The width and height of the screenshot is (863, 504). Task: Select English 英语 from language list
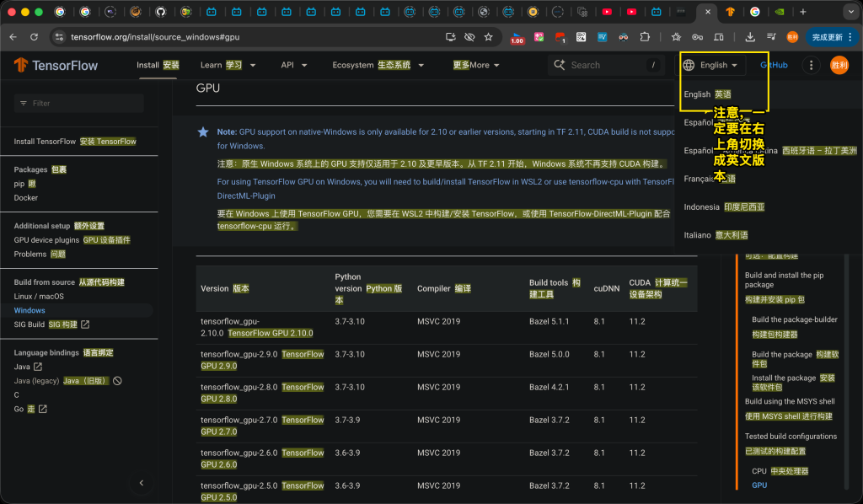pyautogui.click(x=707, y=94)
